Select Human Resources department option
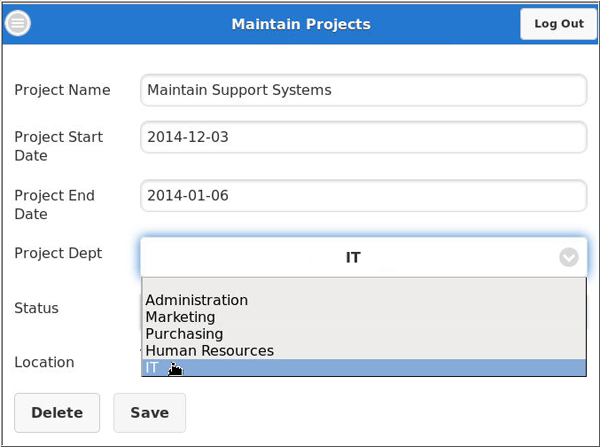 pyautogui.click(x=209, y=351)
